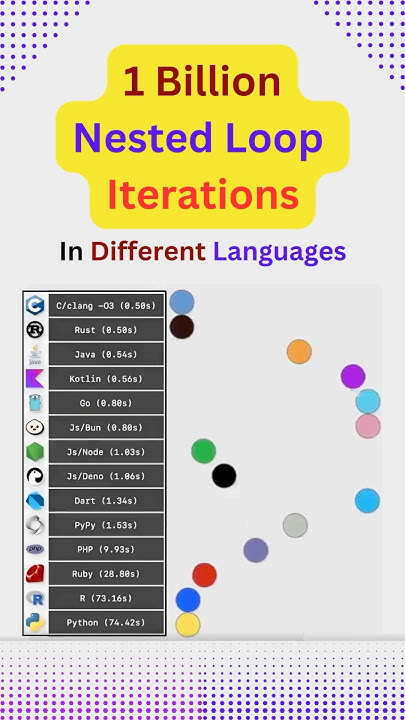
Task: Select the Bun logo icon
Action: click(x=35, y=427)
